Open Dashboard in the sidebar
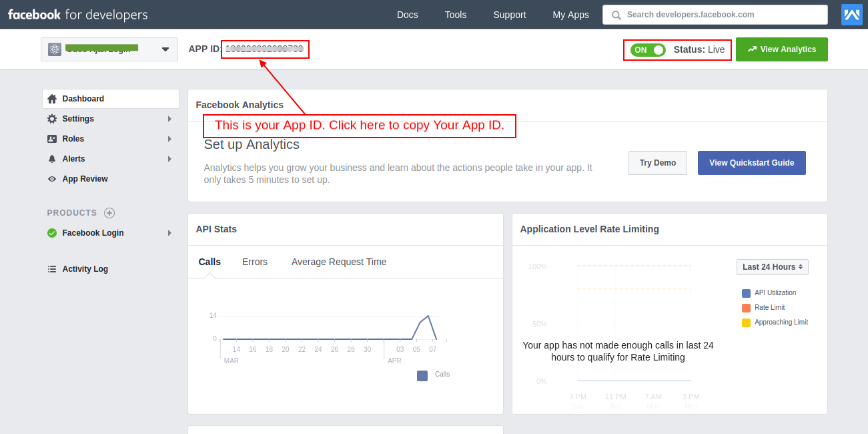 [x=111, y=99]
